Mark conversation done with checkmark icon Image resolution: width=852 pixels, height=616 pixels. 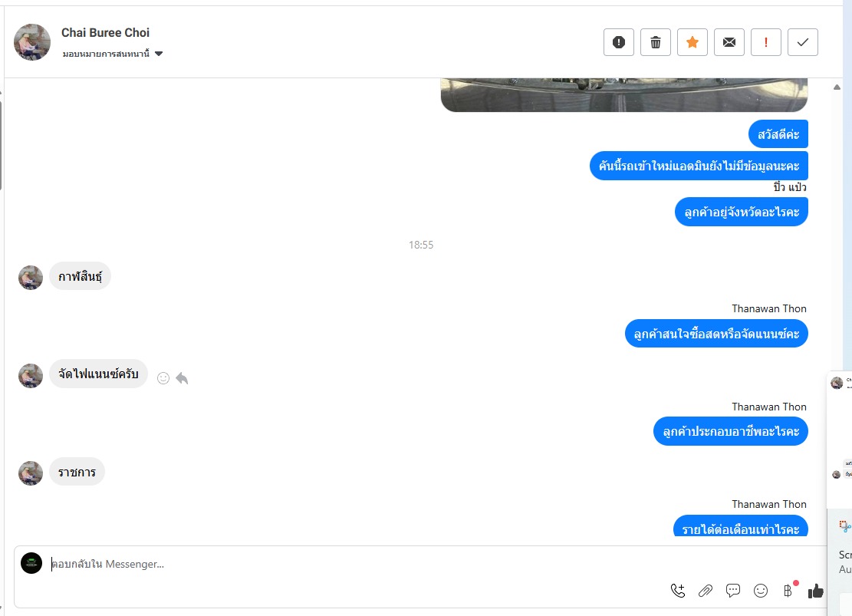[803, 42]
